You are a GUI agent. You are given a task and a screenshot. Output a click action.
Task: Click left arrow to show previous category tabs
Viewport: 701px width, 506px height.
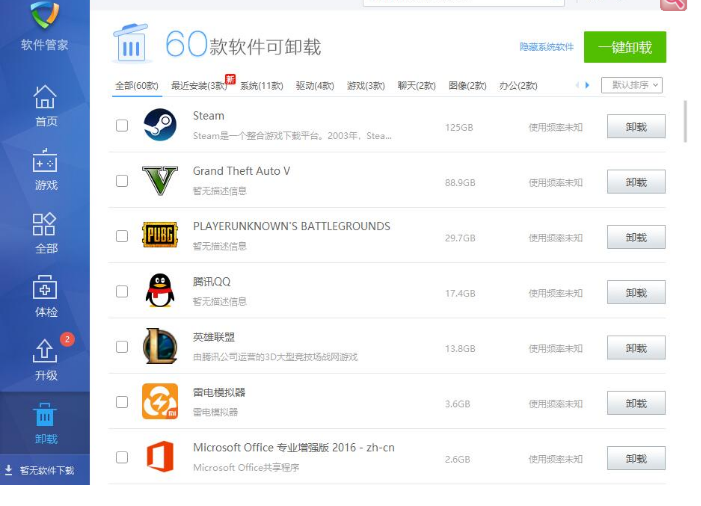(577, 85)
